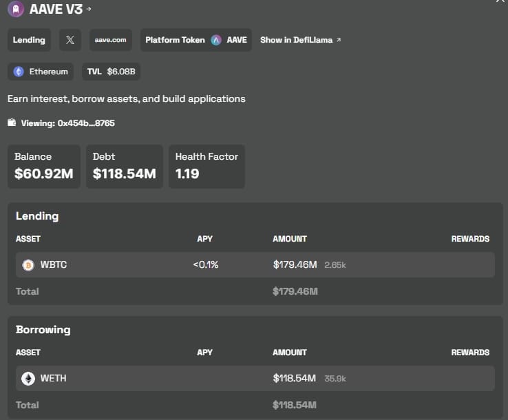Visit the aave.com website link
This screenshot has width=508, height=420.
(110, 40)
